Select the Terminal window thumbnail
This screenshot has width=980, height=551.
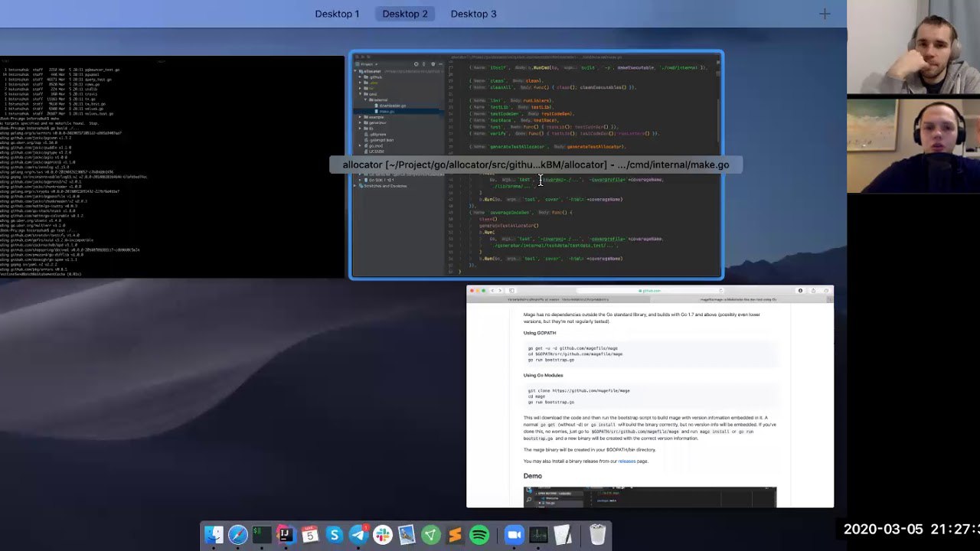pyautogui.click(x=172, y=167)
